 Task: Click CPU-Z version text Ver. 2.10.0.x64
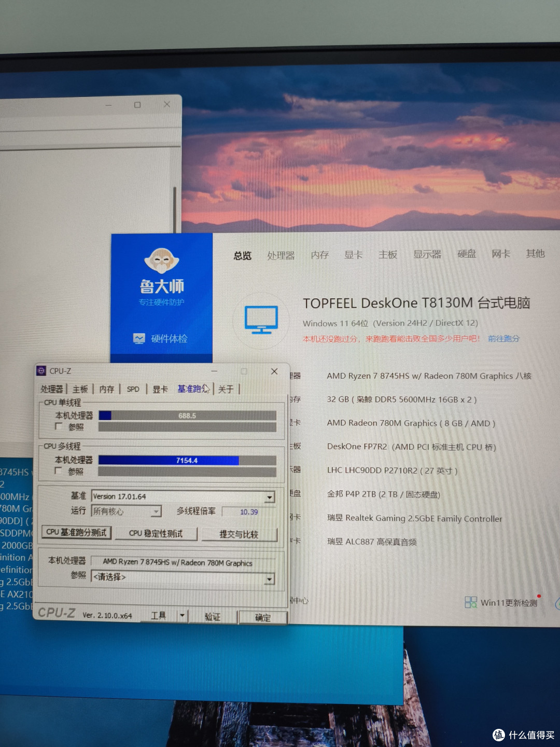click(x=107, y=615)
